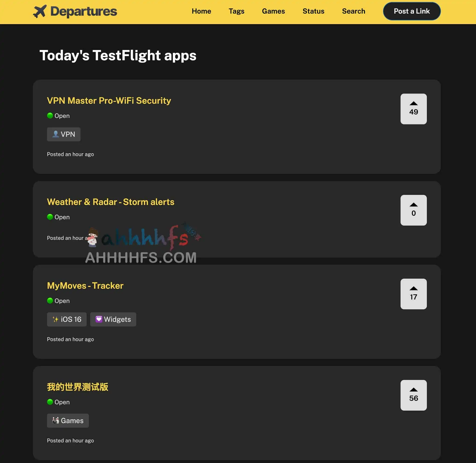Click the VPN tag badge on VPN Master listing
Image resolution: width=476 pixels, height=463 pixels.
63,134
